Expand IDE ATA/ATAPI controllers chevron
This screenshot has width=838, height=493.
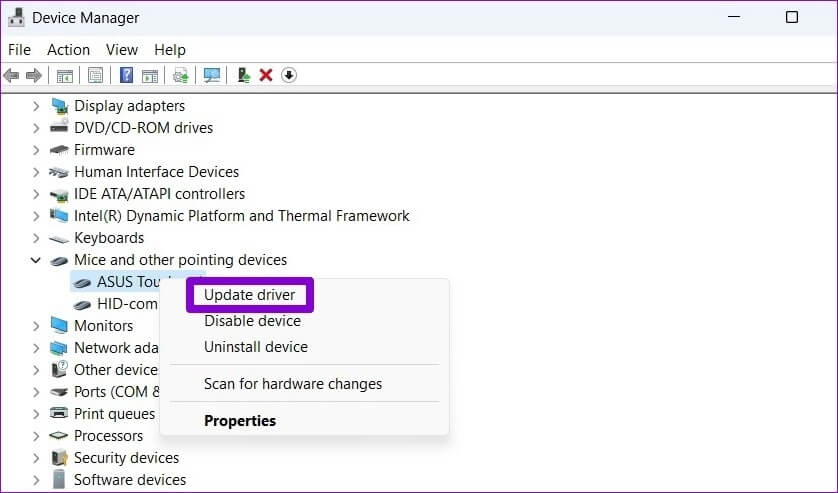36,194
